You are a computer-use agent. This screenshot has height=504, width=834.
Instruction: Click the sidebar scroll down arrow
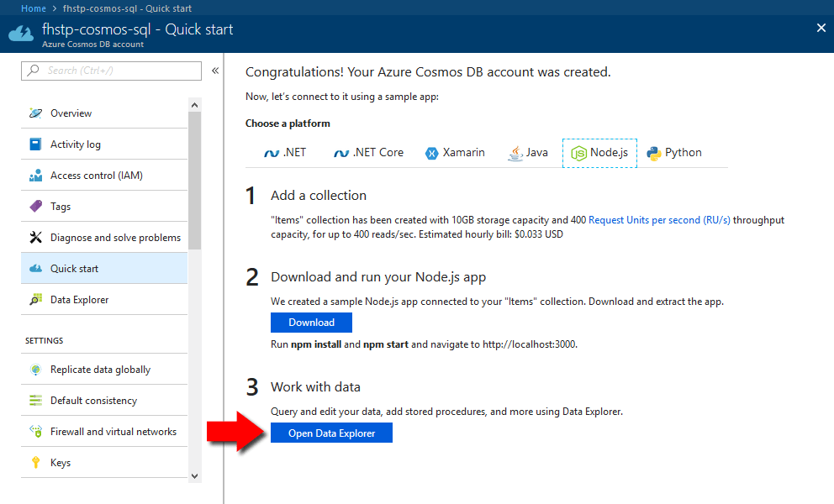click(195, 476)
